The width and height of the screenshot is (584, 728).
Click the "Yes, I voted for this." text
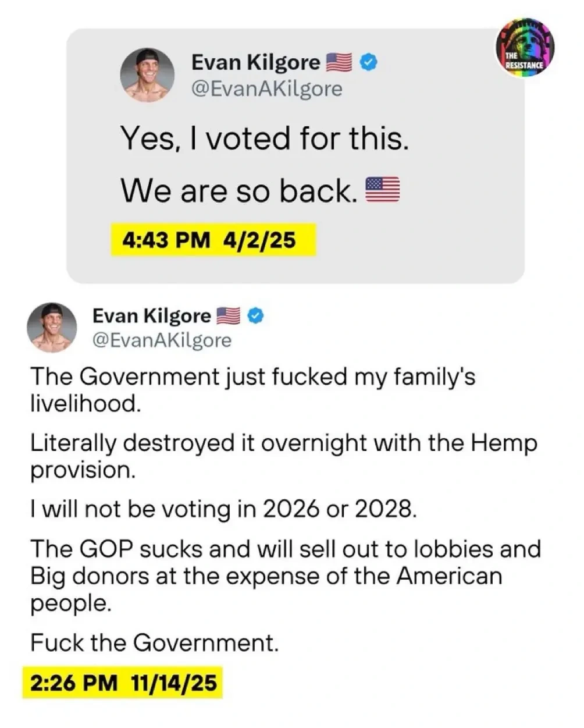pos(265,139)
